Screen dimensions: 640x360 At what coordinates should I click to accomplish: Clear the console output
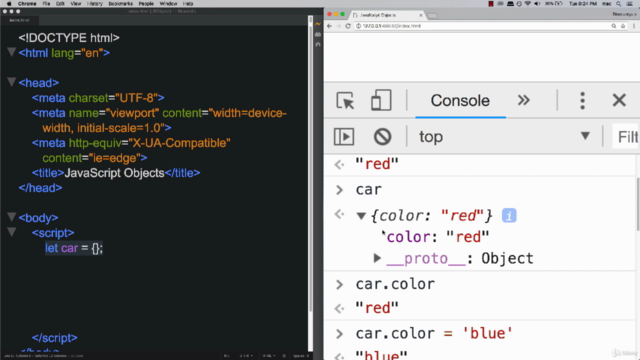(382, 137)
